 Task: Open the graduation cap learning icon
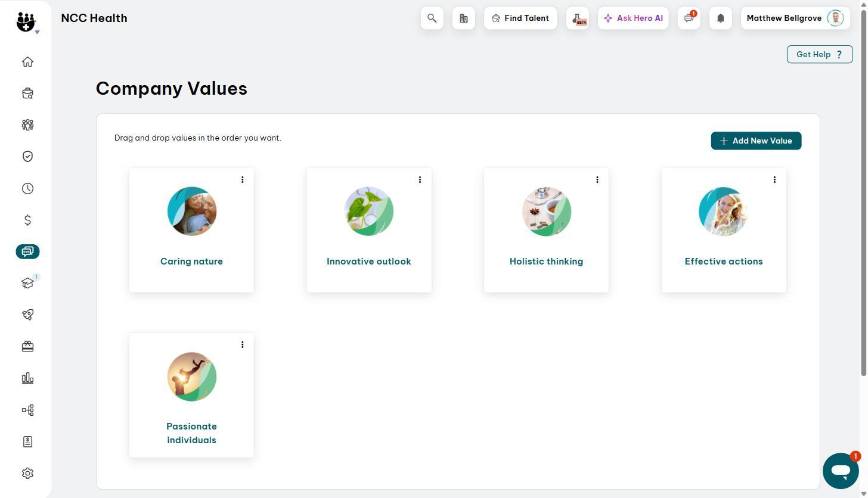[27, 284]
